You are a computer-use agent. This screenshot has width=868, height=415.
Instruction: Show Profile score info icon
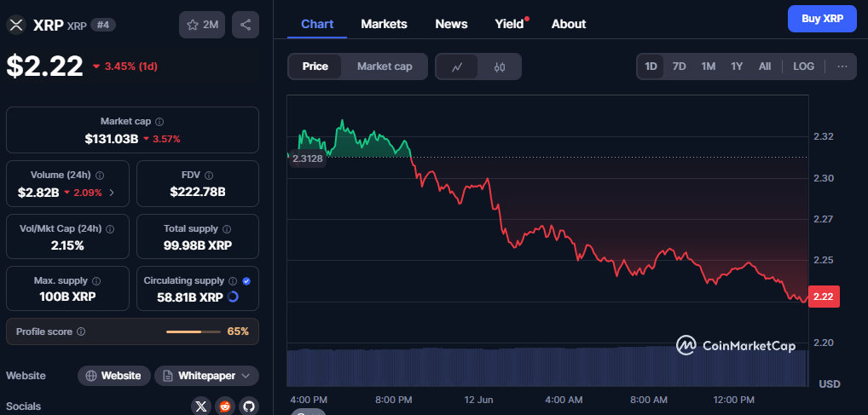81,332
